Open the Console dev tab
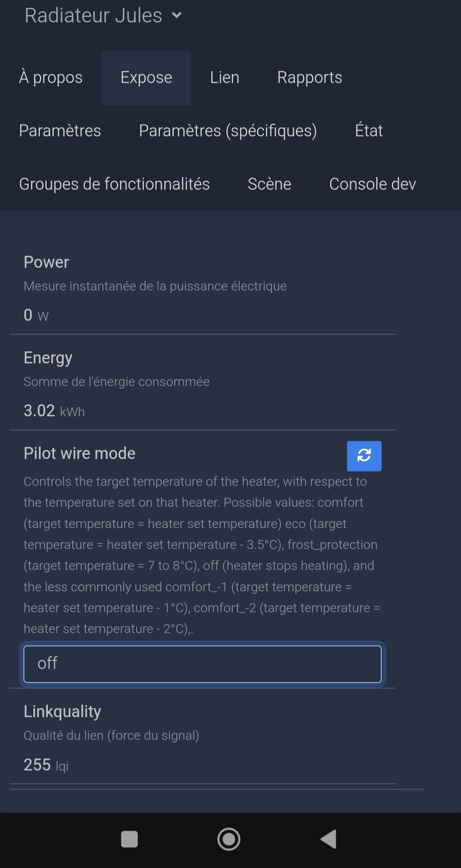Screen dimensions: 461x868 click(373, 184)
